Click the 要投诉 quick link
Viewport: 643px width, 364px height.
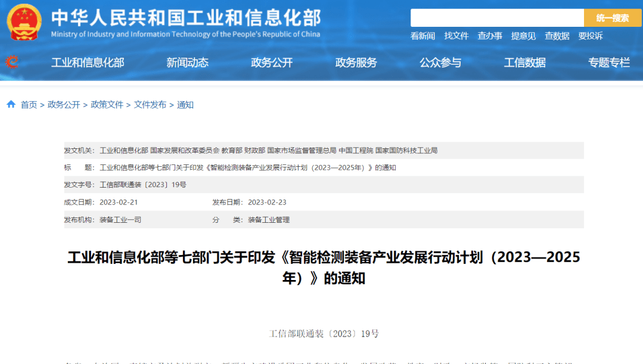[590, 36]
